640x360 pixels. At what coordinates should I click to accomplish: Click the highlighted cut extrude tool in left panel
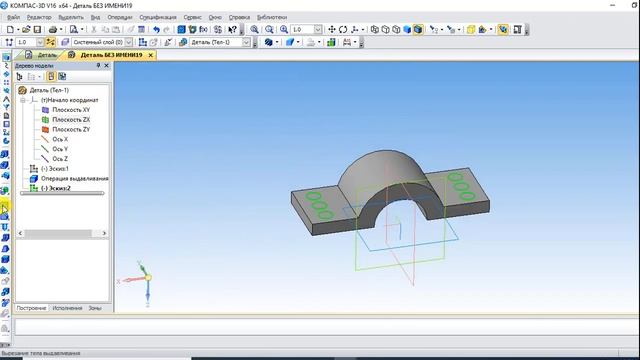(x=4, y=209)
